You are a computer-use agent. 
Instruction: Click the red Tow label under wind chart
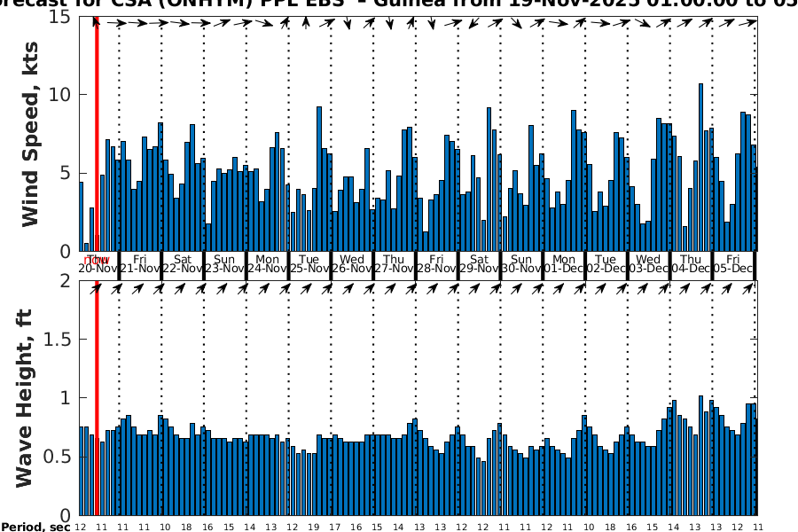coord(97,260)
